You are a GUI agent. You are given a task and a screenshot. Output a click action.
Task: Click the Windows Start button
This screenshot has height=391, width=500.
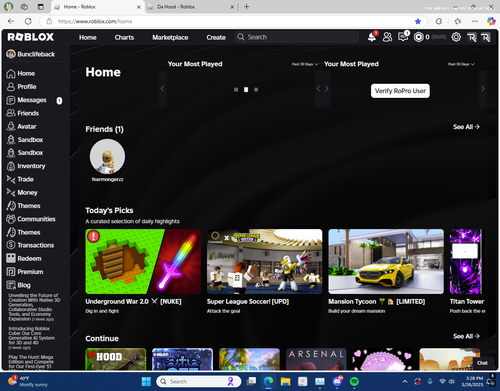coord(146,381)
